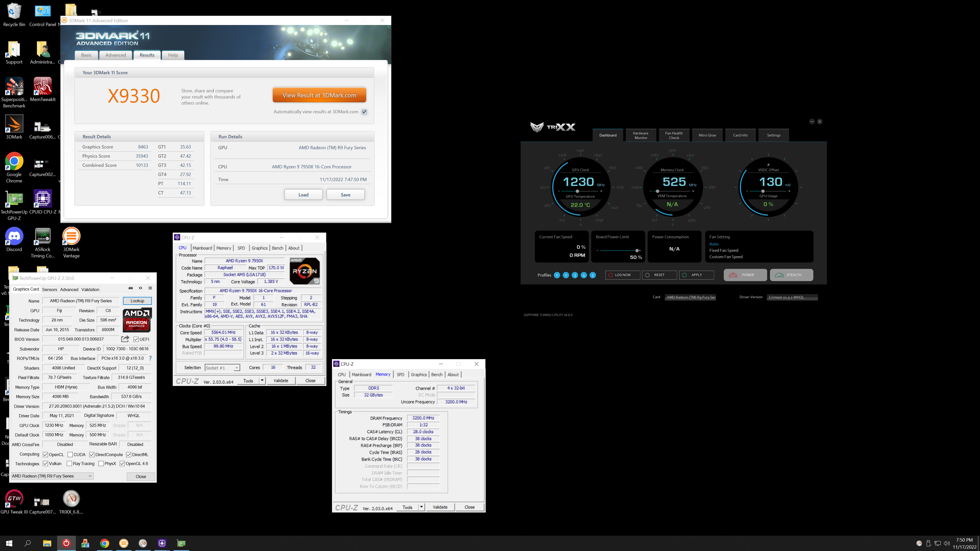This screenshot has width=980, height=551.
Task: Switch to the Basic tab in 3DMark 11
Action: pyautogui.click(x=86, y=55)
